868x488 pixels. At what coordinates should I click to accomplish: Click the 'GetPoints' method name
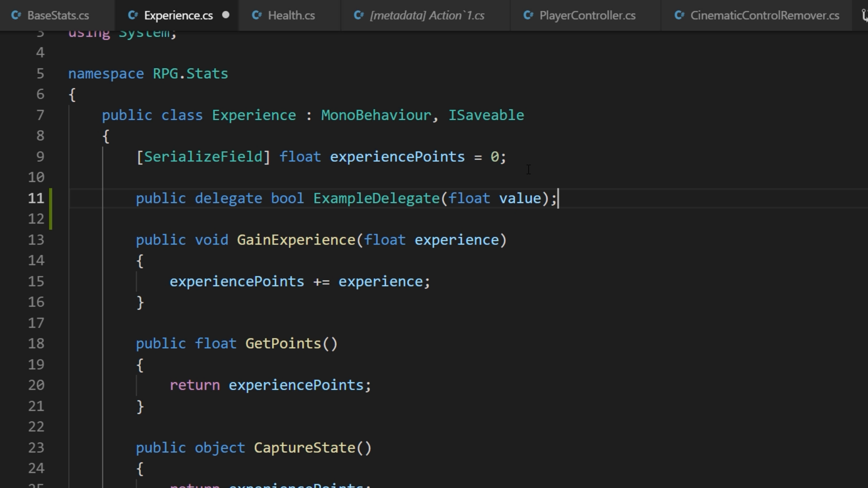(283, 344)
